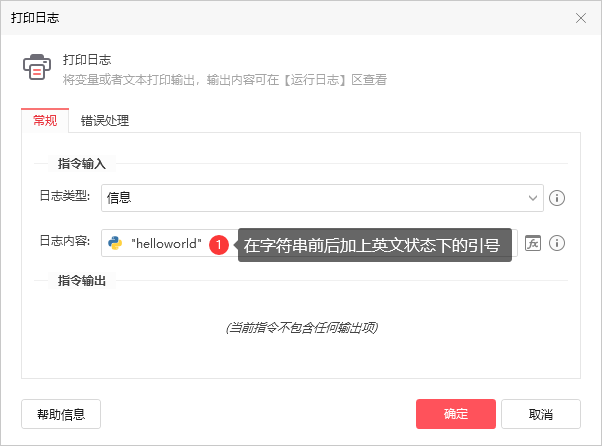
Task: Switch to the 常规 tab
Action: click(x=45, y=121)
